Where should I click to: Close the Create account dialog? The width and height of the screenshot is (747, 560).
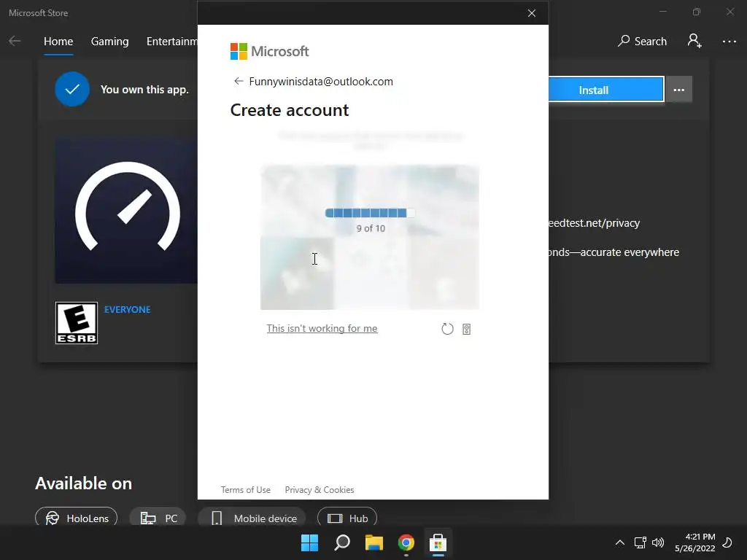[x=532, y=13]
